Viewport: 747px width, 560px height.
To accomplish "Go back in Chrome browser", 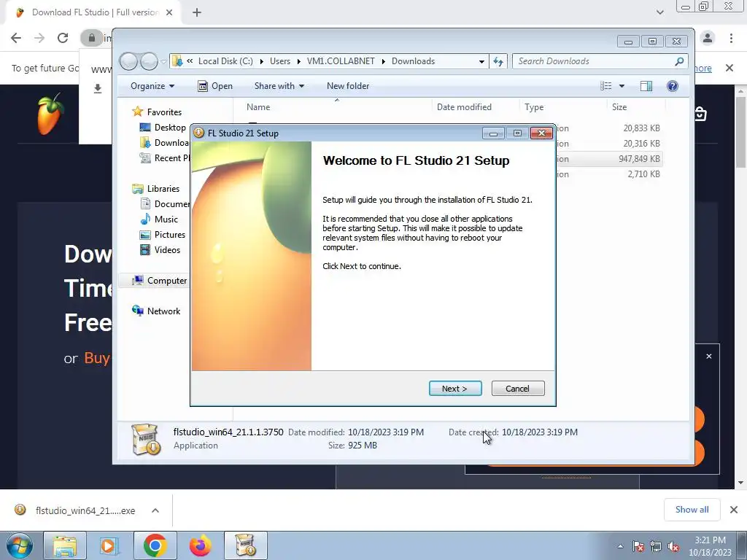I will (x=16, y=38).
